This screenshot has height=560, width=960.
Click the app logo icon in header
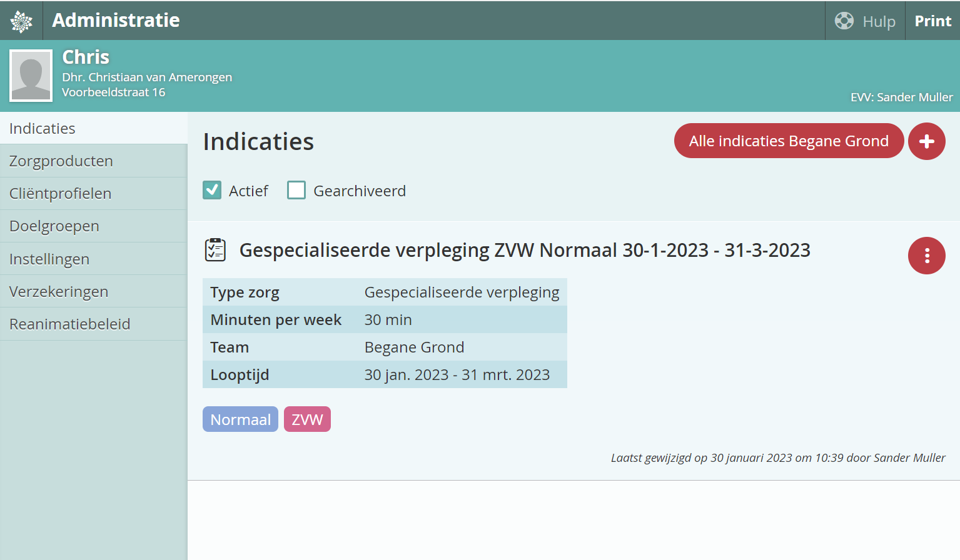pos(21,21)
